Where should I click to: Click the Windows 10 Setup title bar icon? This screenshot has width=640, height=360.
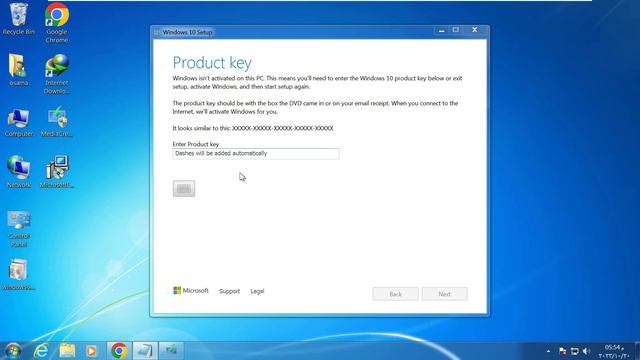(x=157, y=32)
